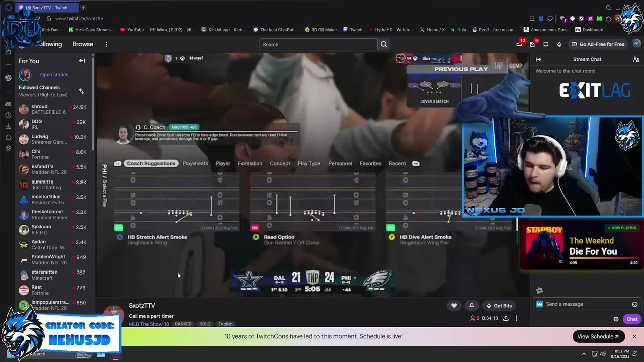
Task: Click the taskbar clock showing 8:51 PM
Action: pyautogui.click(x=620, y=353)
